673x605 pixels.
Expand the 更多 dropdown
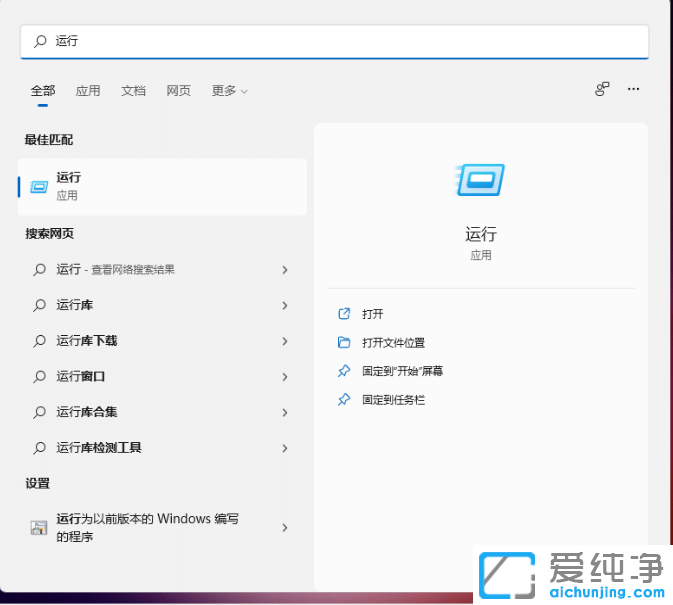pyautogui.click(x=230, y=91)
